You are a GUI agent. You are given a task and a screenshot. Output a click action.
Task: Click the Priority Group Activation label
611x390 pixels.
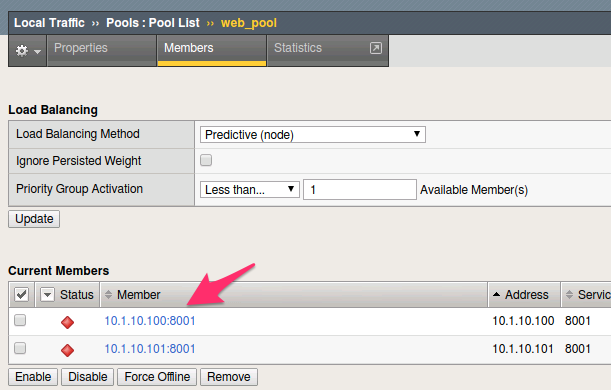coord(79,189)
